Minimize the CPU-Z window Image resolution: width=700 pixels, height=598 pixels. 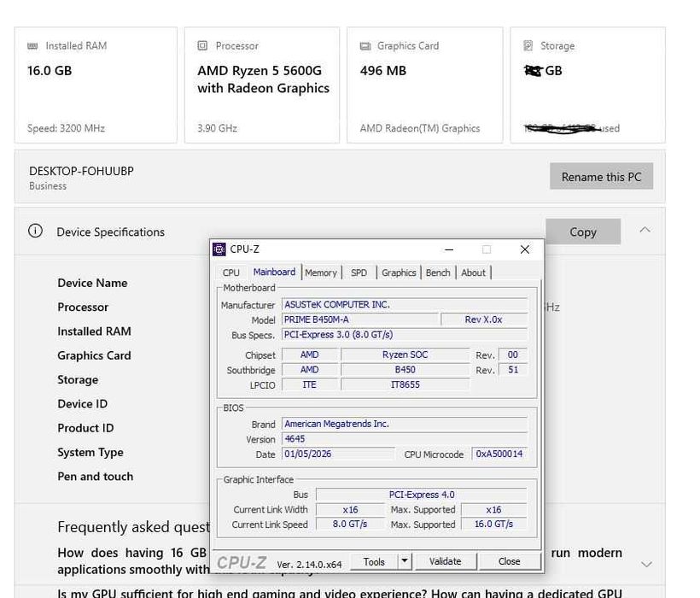tap(449, 249)
